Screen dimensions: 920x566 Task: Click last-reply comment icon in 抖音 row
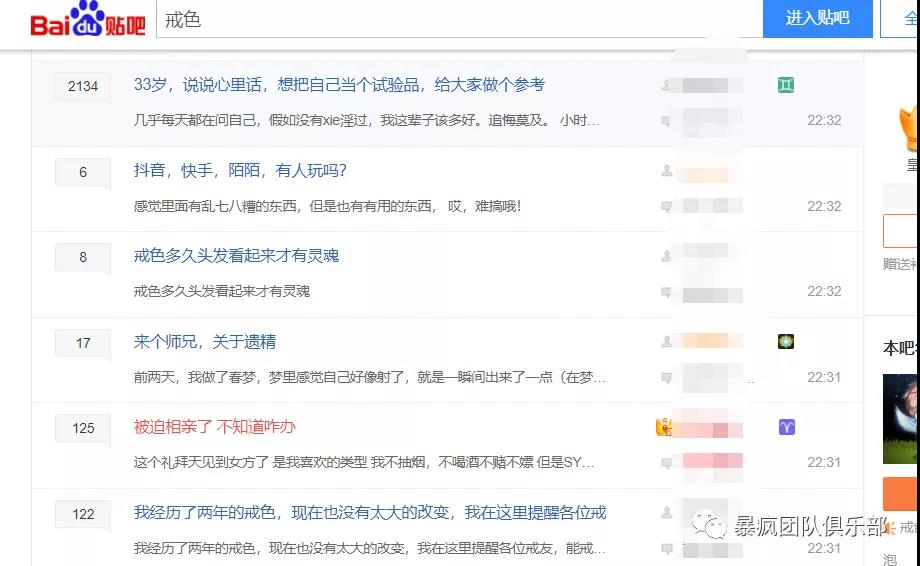666,206
